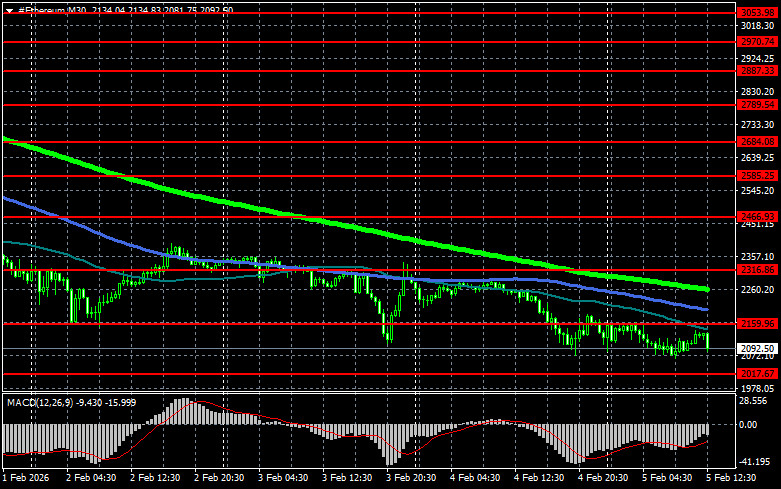Screen dimensions: 781x489
Task: Click the 2159.96 red level label
Action: [x=757, y=324]
